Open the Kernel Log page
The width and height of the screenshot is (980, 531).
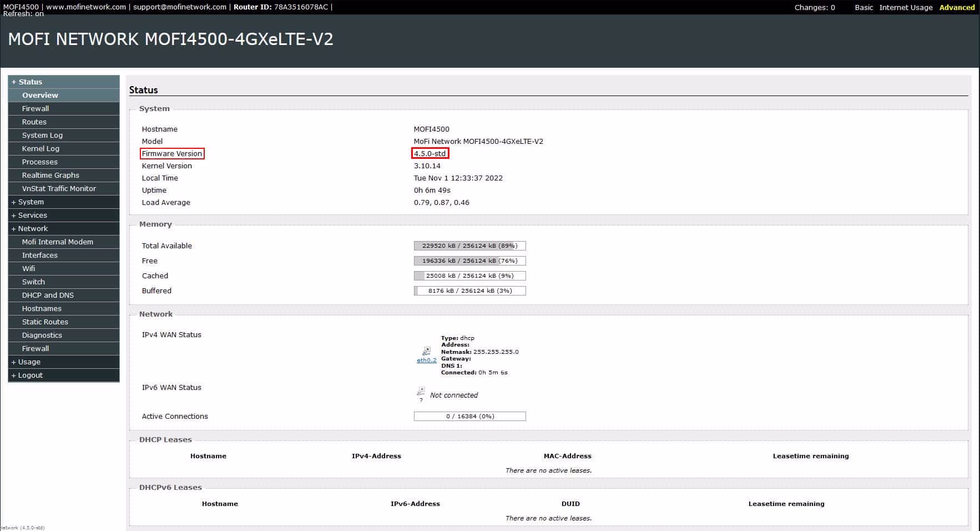pyautogui.click(x=64, y=148)
